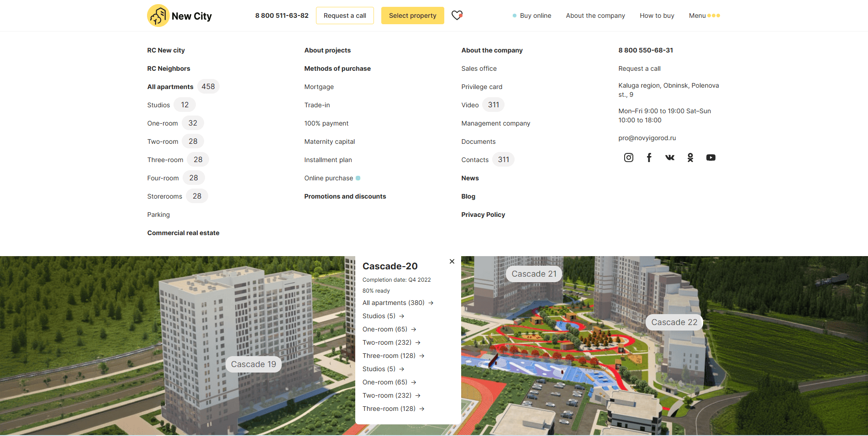
Task: Open Studios apartments with 12 count
Action: 158,105
